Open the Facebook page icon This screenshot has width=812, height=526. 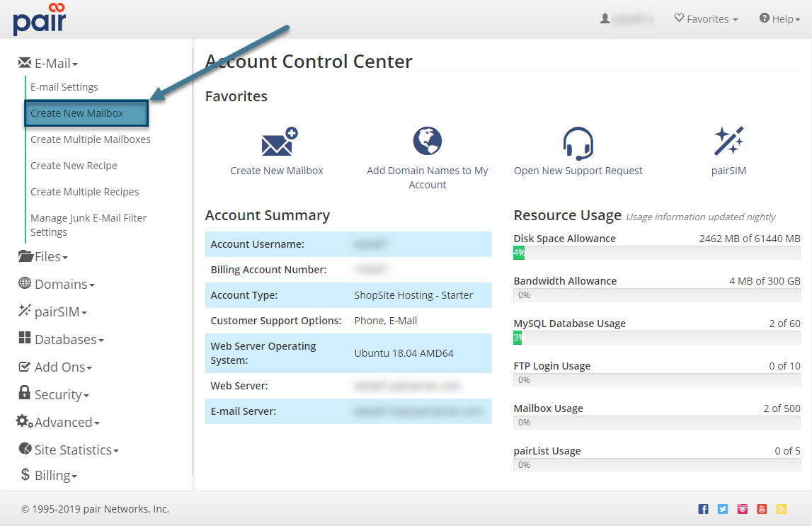703,509
